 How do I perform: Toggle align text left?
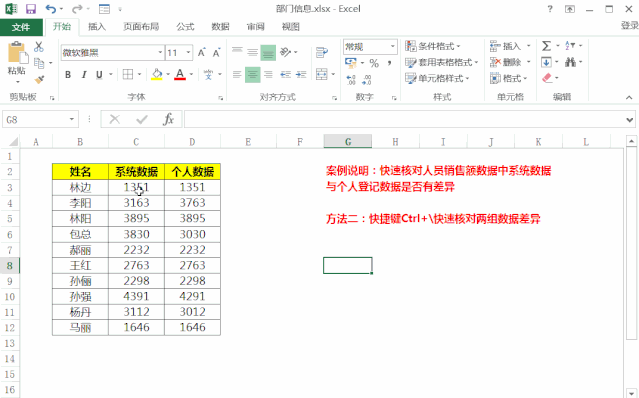(237, 74)
